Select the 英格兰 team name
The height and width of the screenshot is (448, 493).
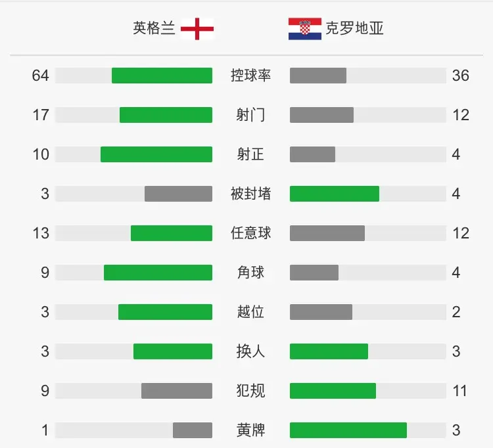[x=154, y=28]
